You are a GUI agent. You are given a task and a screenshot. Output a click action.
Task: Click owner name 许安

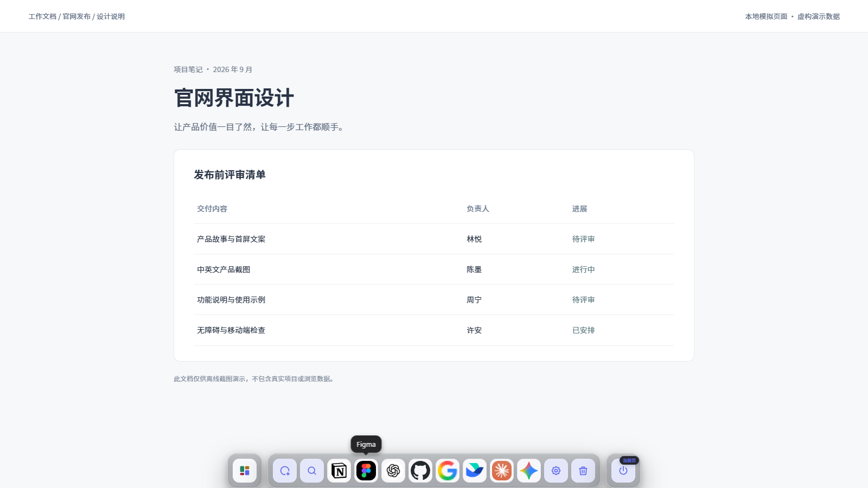[x=474, y=330]
